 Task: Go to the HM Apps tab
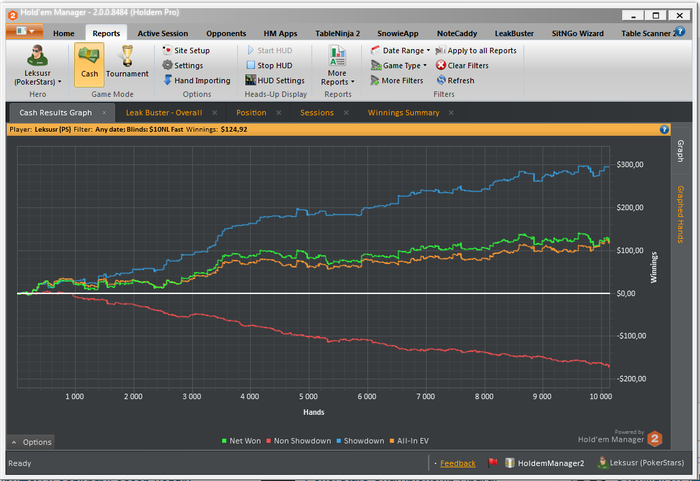coord(280,33)
